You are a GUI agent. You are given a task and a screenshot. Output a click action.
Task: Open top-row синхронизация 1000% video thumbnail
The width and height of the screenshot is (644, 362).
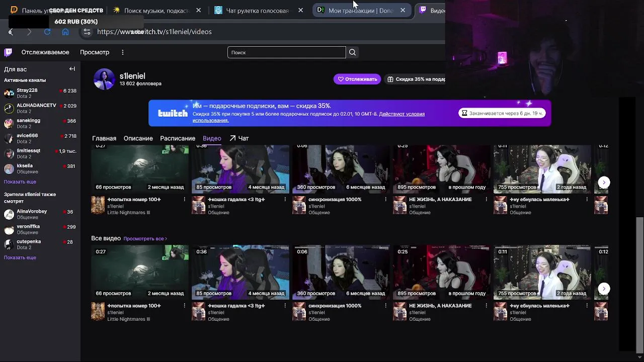click(x=341, y=169)
